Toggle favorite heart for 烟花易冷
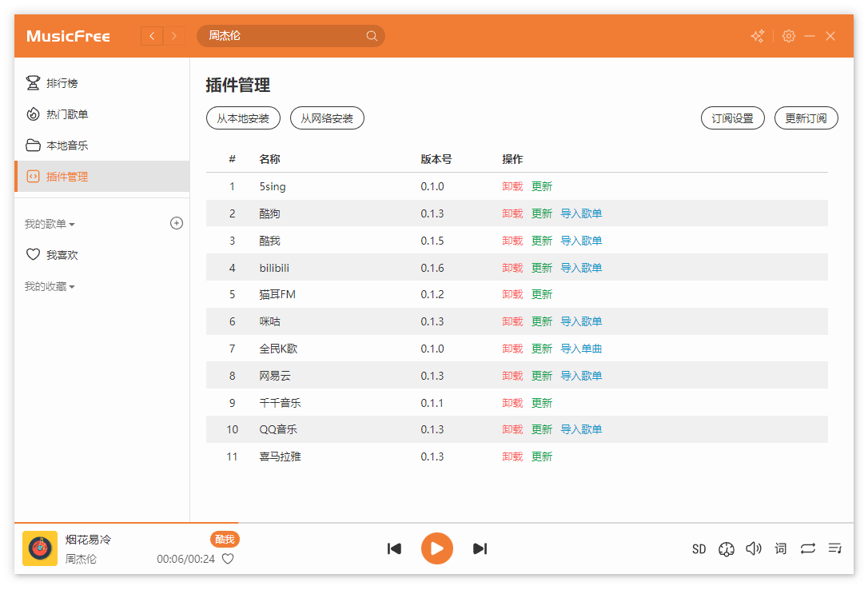 click(x=228, y=559)
